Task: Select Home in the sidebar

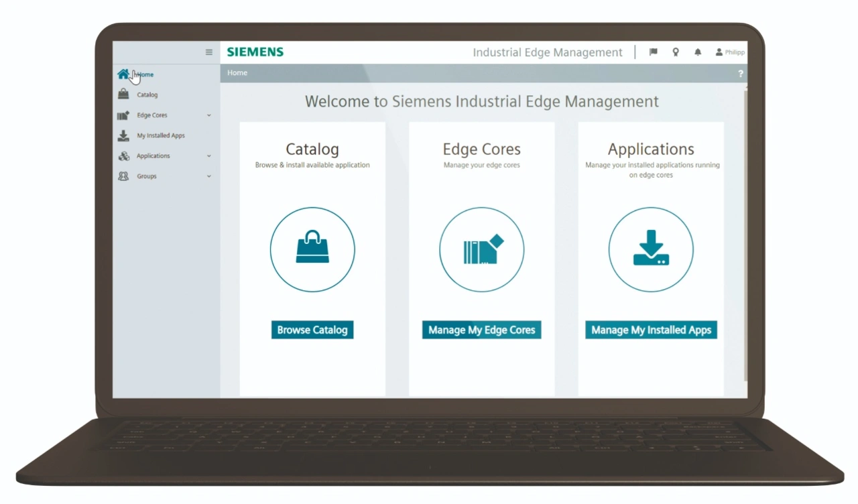Action: [145, 74]
